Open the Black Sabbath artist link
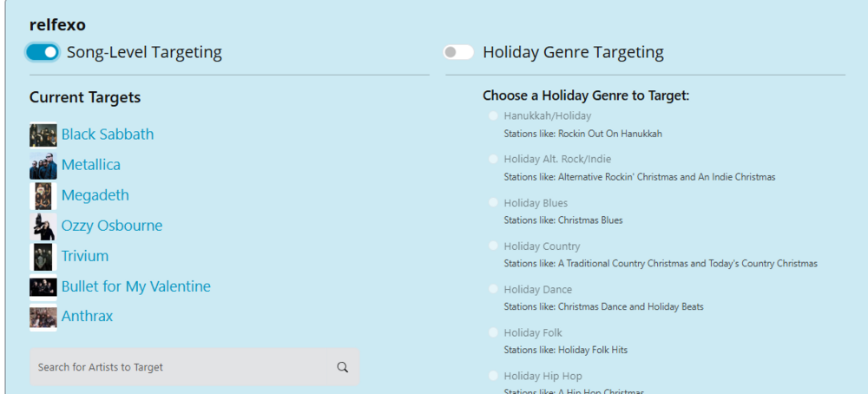Viewport: 868px width, 394px height. (108, 135)
